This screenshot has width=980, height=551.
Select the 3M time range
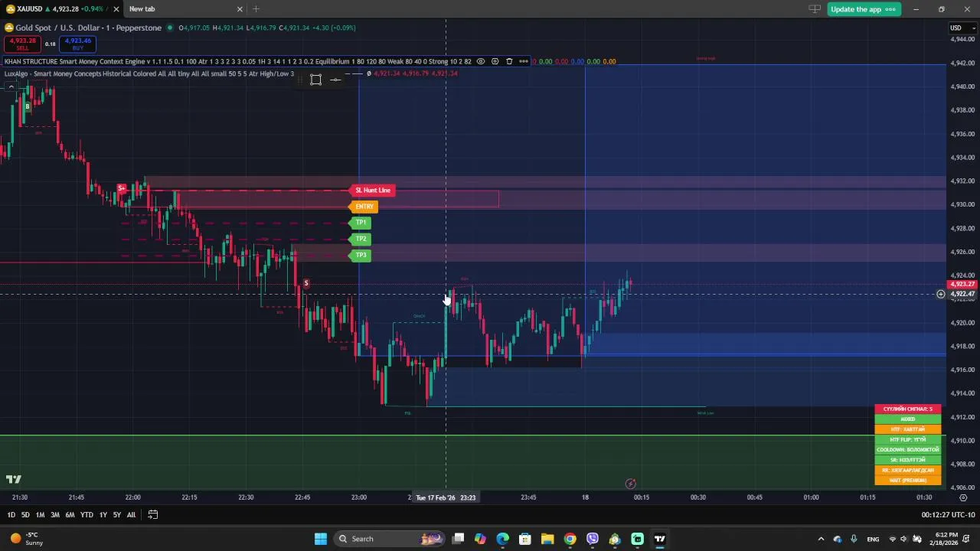click(x=55, y=515)
